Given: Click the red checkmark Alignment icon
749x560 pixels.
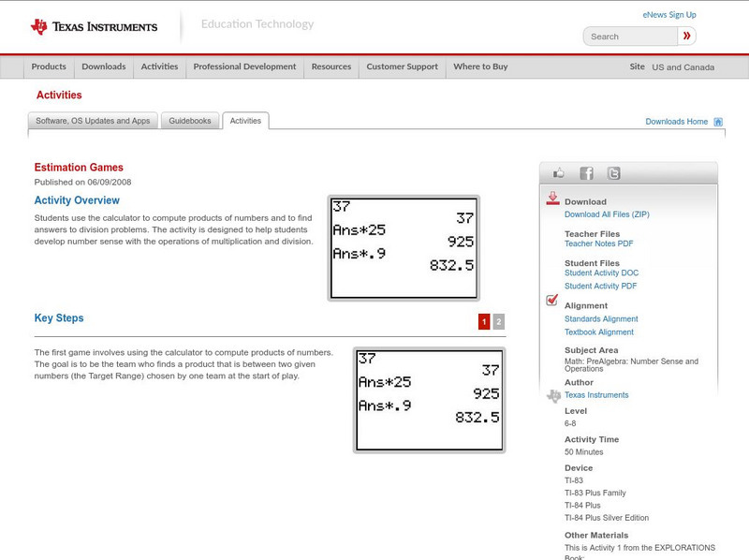Looking at the screenshot, I should click(552, 300).
